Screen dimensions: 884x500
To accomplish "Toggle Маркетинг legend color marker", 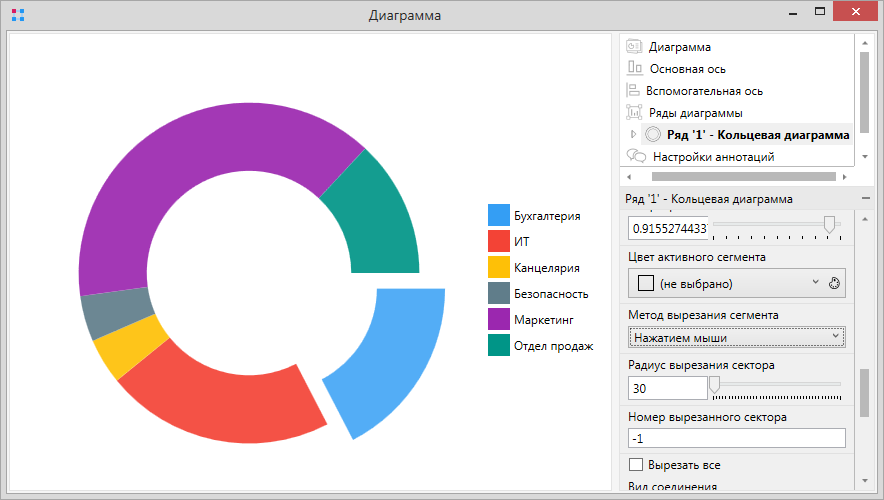I will 499,319.
